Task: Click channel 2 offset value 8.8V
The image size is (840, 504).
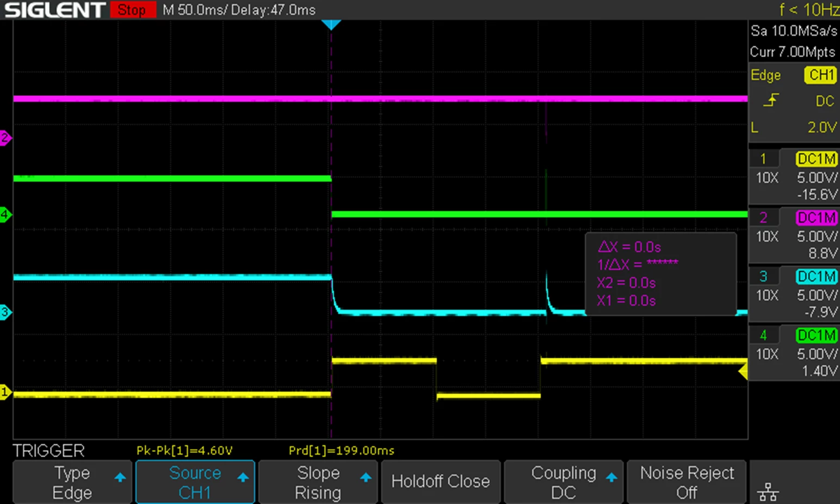Action: 823,253
